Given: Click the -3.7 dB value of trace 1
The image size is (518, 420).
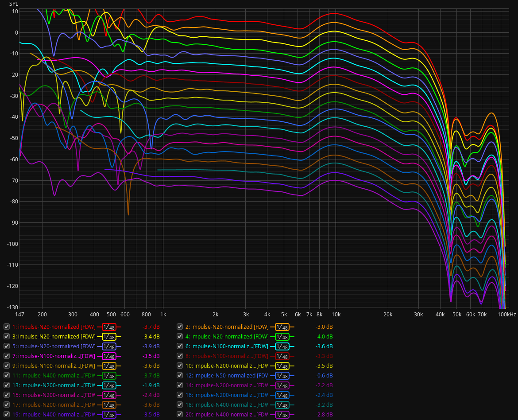Looking at the screenshot, I should pyautogui.click(x=151, y=327).
